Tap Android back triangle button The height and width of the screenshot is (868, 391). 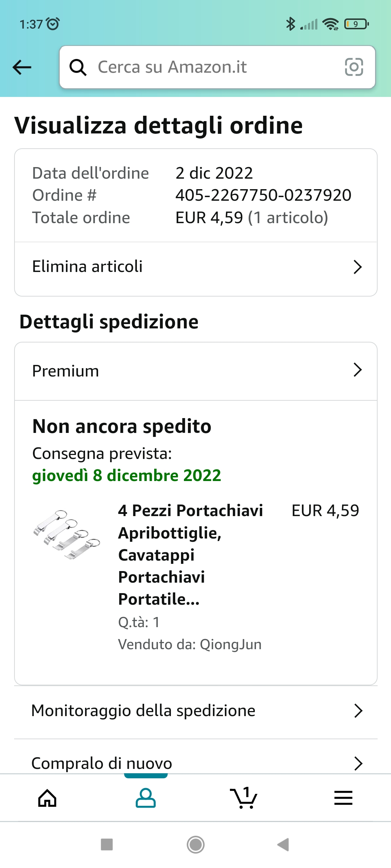(x=283, y=845)
